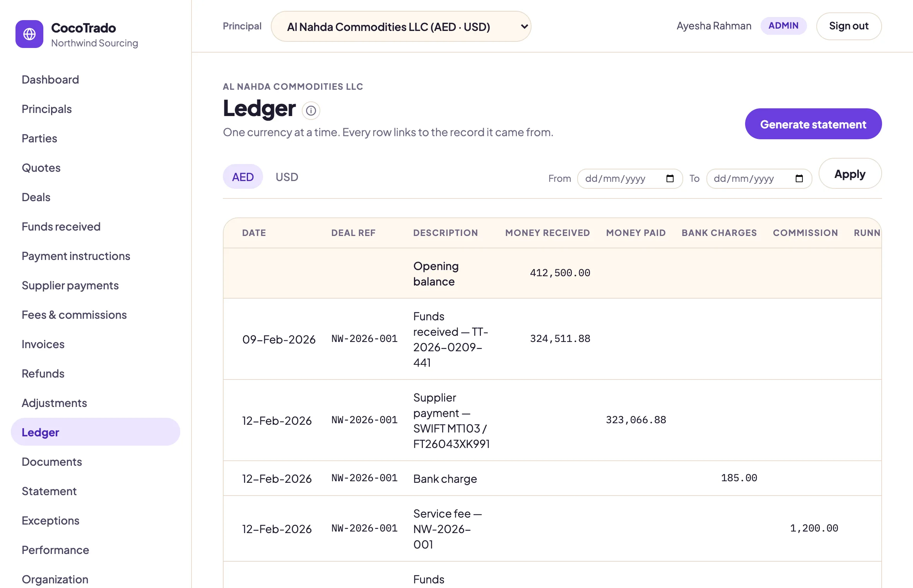
Task: Focus the To date input field
Action: point(759,178)
